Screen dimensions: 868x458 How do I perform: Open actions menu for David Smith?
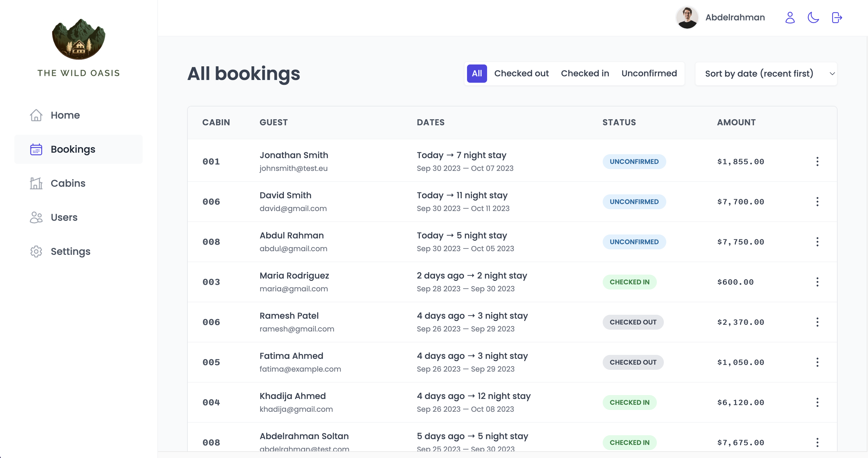(817, 202)
